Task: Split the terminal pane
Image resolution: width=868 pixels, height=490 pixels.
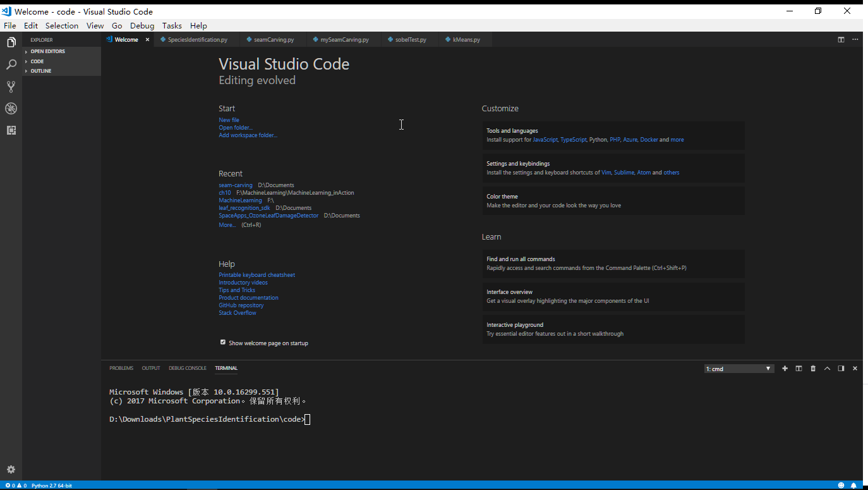Action: tap(799, 369)
